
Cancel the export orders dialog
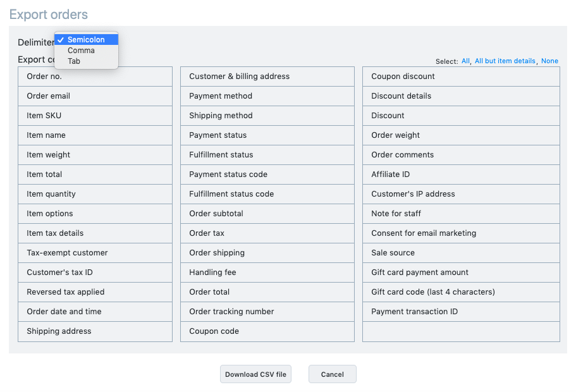[x=333, y=374]
